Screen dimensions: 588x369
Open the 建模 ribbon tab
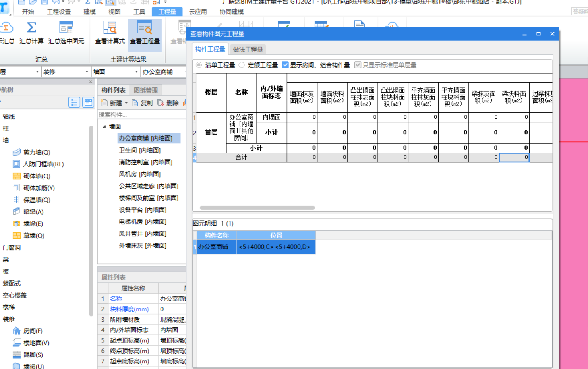pyautogui.click(x=90, y=12)
